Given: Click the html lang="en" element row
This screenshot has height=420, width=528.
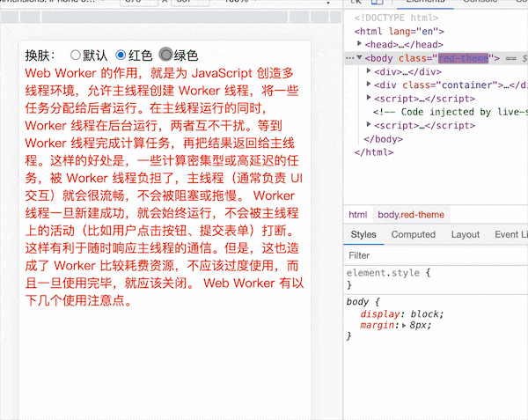Looking at the screenshot, I should pos(399,32).
